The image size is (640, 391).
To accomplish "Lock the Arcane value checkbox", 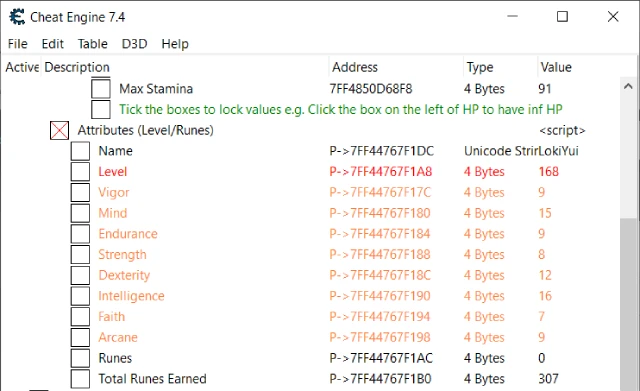I will 80,338.
